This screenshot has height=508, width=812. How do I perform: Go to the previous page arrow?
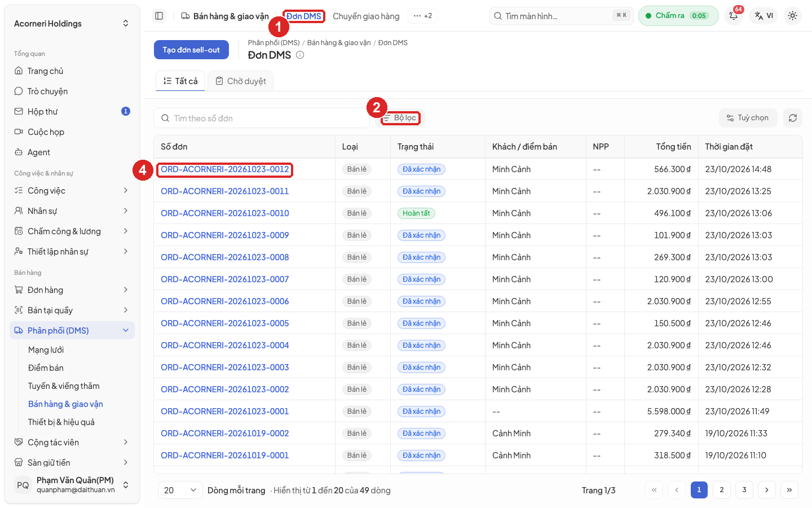(677, 490)
